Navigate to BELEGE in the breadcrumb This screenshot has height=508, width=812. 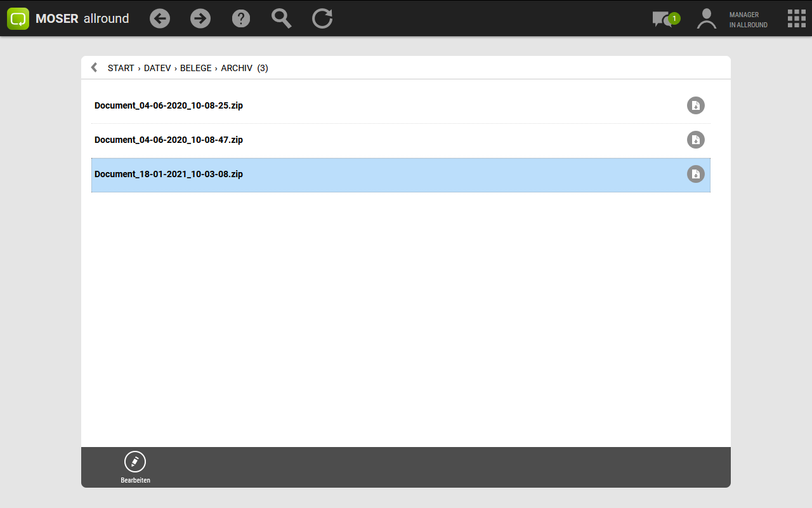click(195, 68)
